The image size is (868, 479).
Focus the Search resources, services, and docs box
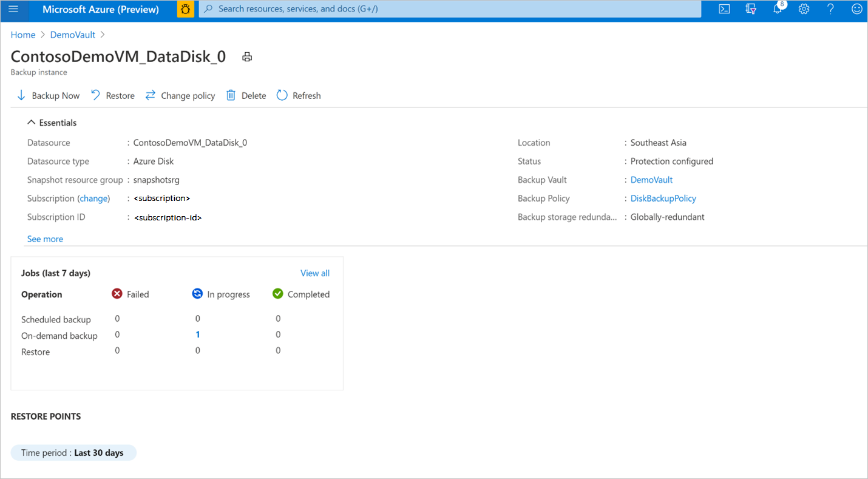point(450,9)
